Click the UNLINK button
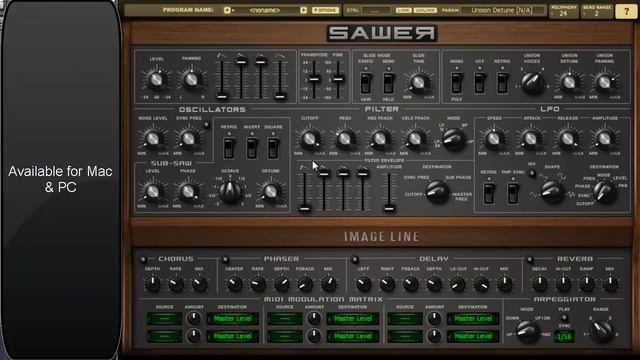Screen dimensions: 640x360 pos(425,10)
